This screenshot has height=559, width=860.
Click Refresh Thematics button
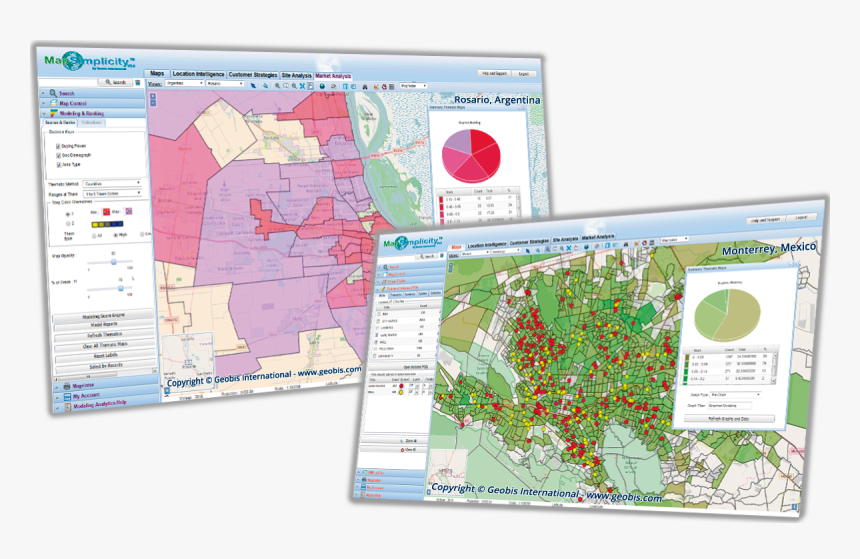click(x=104, y=335)
